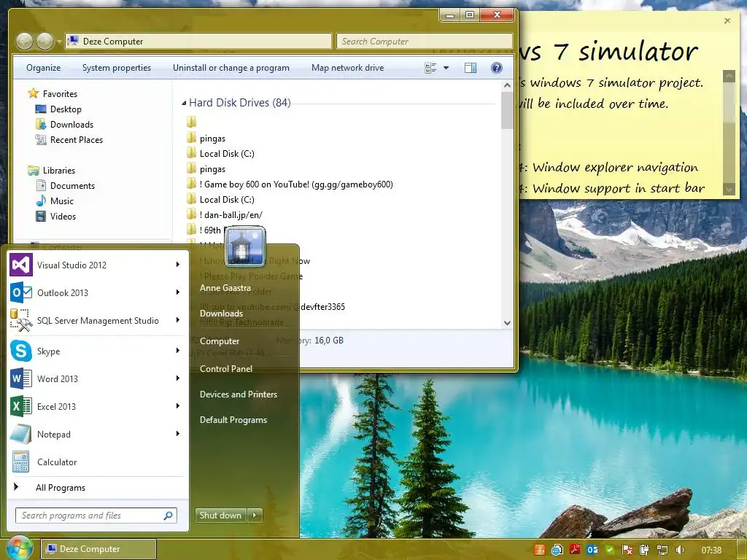
Task: Open Word 2013 icon in Start menu
Action: point(21,378)
